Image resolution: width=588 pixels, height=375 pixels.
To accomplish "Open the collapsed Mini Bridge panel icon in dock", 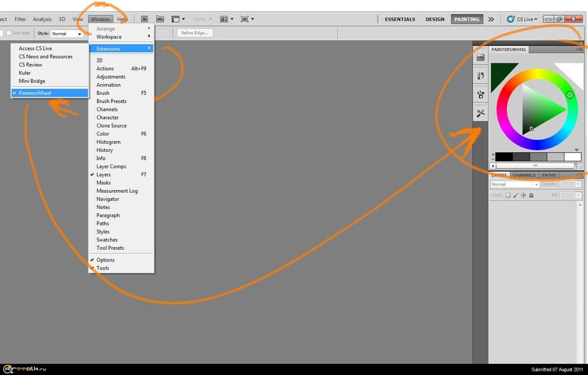I will click(x=480, y=58).
